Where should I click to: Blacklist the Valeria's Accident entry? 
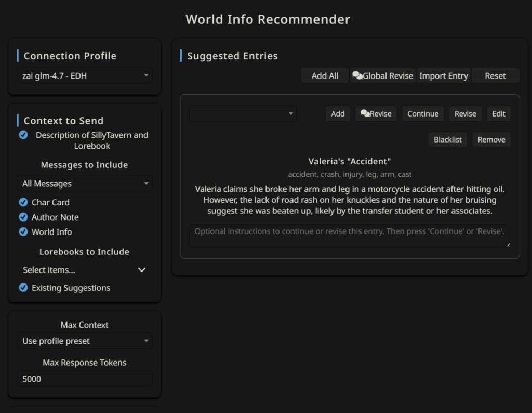point(448,140)
